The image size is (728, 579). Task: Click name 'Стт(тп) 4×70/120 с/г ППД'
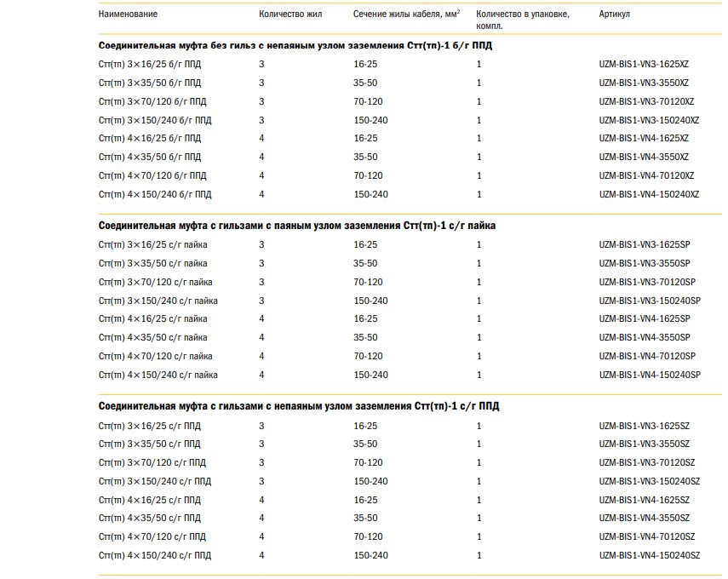click(x=152, y=536)
